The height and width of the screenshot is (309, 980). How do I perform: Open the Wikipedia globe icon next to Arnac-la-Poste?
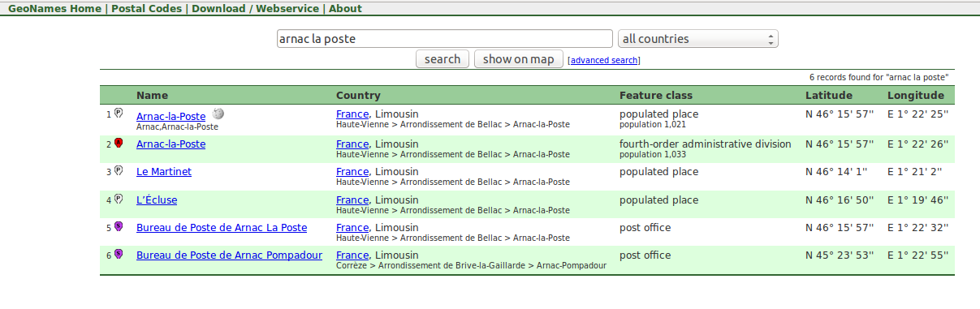[x=218, y=114]
